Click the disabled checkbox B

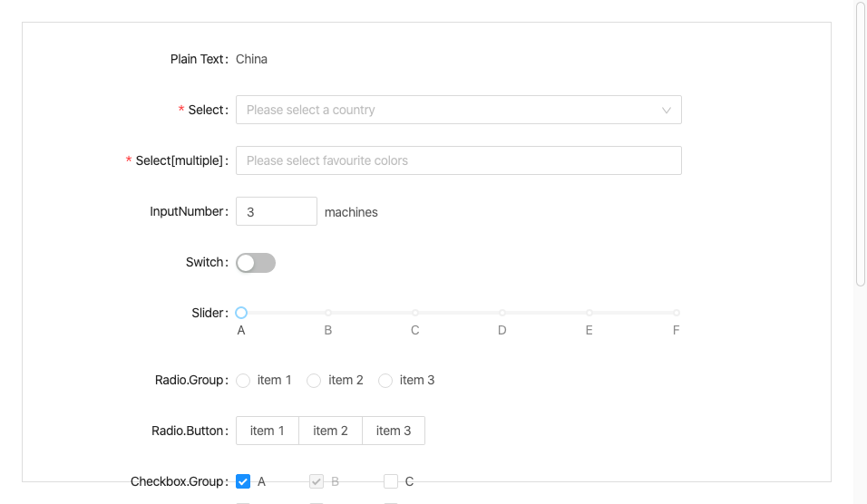coord(317,481)
